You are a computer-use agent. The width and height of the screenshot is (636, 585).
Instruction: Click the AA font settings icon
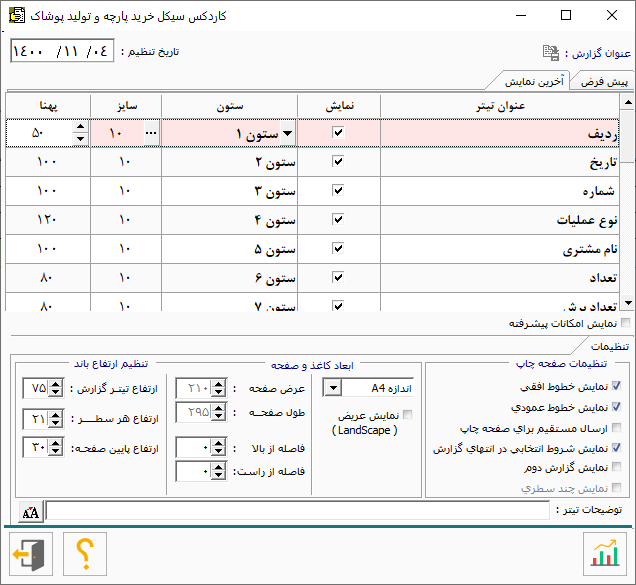click(31, 512)
